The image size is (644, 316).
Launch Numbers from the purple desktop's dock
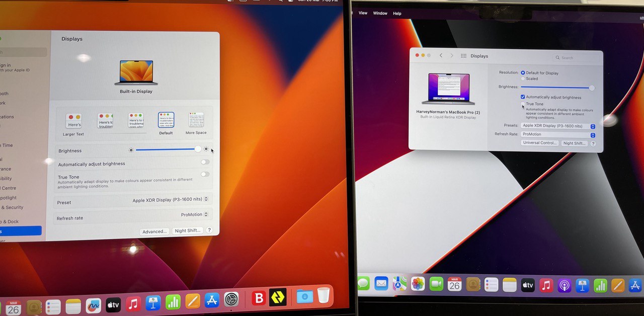[600, 285]
